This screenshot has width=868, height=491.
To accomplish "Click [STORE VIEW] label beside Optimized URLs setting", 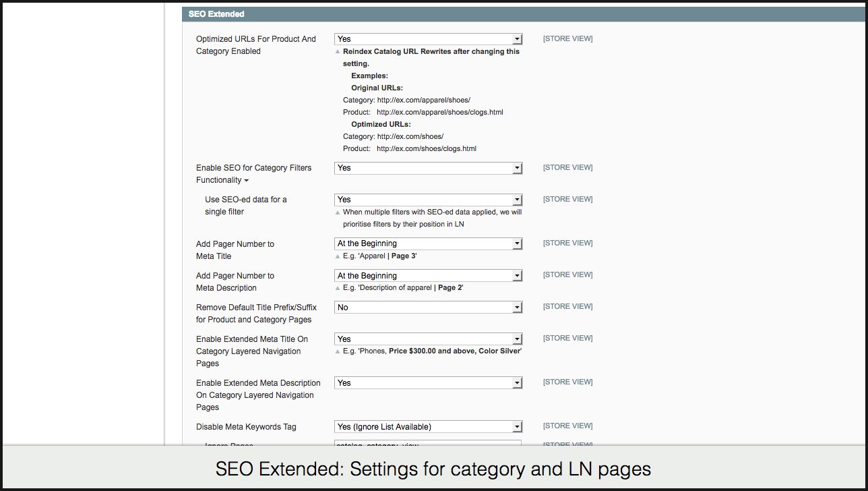I will [x=567, y=39].
